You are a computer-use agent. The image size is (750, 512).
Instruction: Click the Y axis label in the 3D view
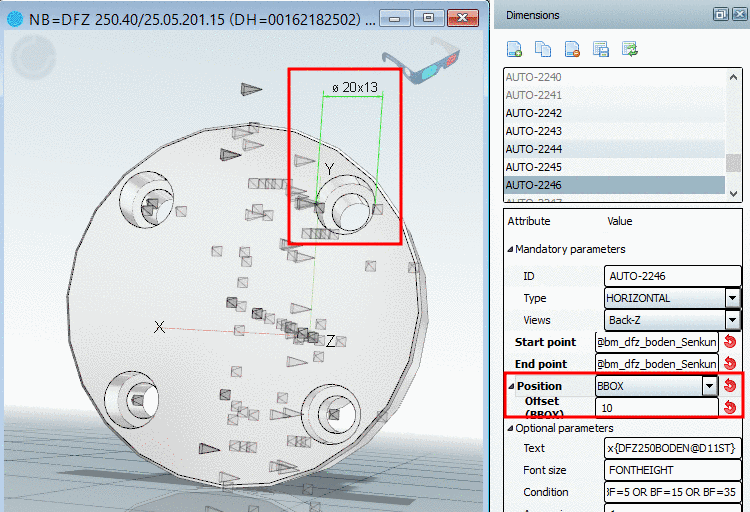[329, 169]
